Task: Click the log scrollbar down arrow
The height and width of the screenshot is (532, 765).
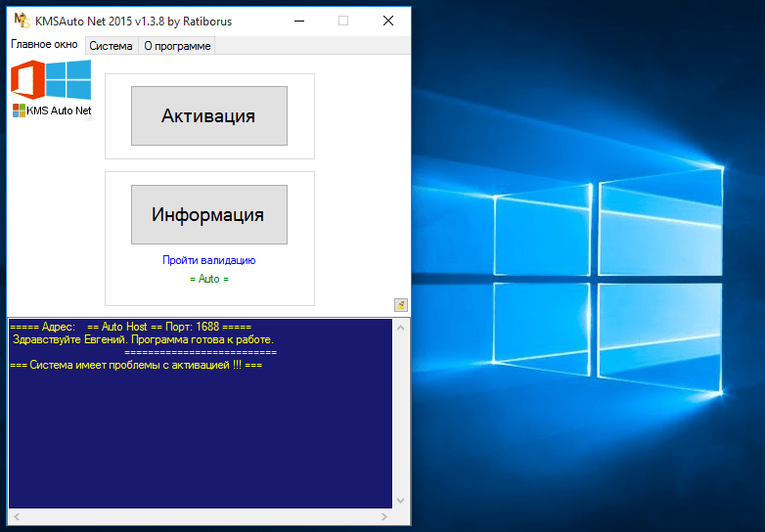Action: [400, 501]
